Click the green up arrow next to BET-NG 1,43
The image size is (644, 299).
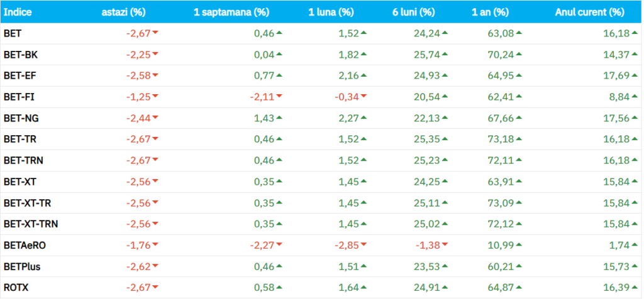279,117
